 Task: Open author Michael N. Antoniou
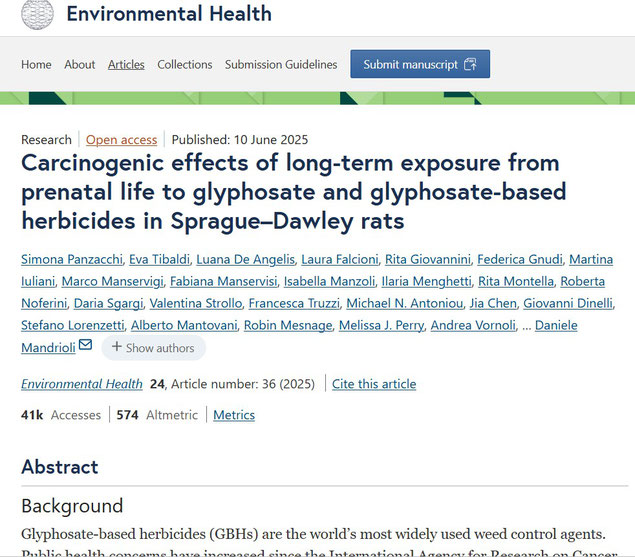(x=405, y=303)
